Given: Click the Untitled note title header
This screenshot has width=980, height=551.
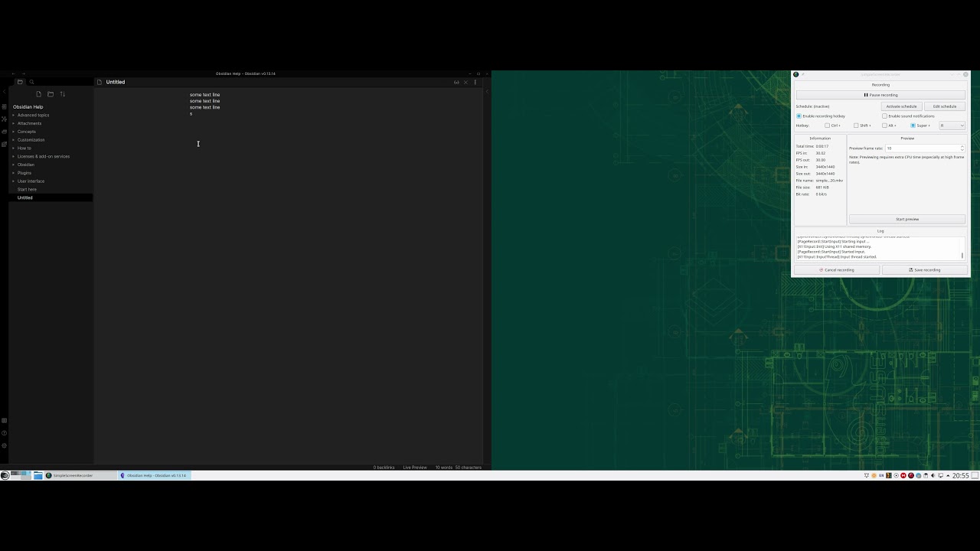Looking at the screenshot, I should click(x=116, y=82).
